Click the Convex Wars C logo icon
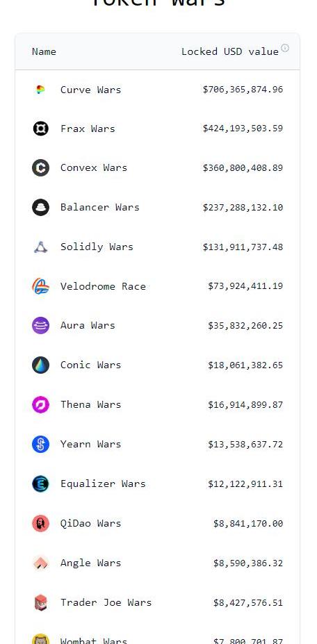The image size is (317, 644). (x=40, y=168)
